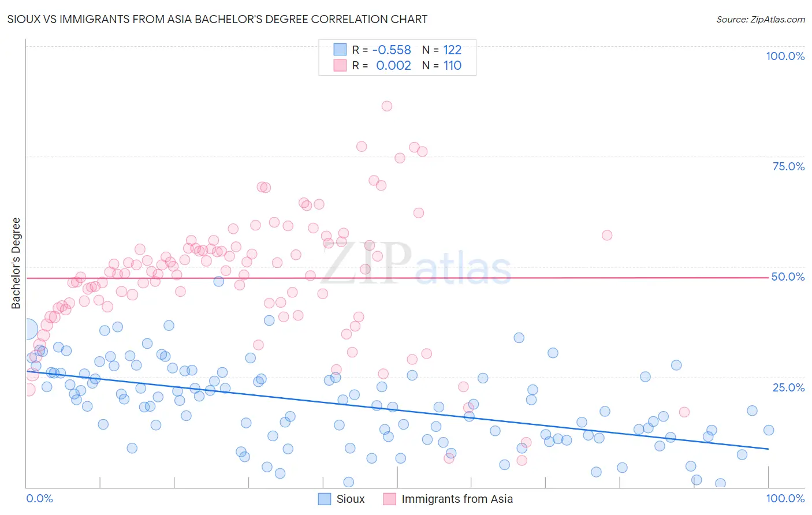The width and height of the screenshot is (812, 515).
Task: Click the large blue circle on left axis
Action: [27, 330]
